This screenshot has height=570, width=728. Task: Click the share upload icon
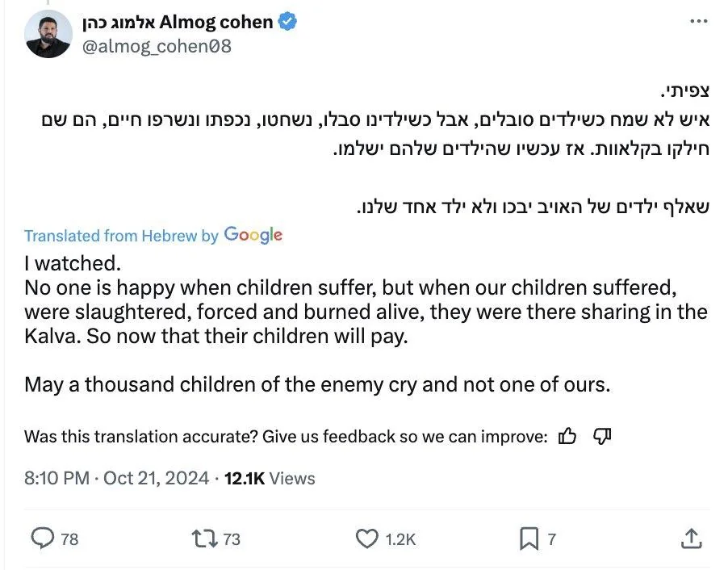coord(691,538)
